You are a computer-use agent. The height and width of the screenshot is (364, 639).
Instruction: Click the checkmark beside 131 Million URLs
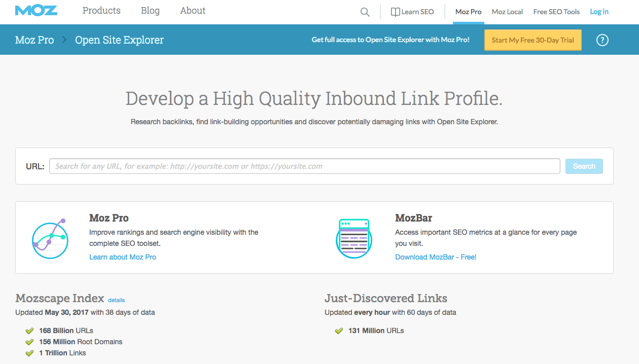coord(339,331)
